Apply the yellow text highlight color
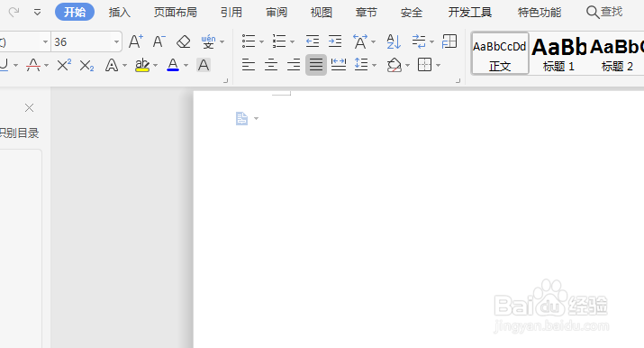Viewport: 644px width, 348px height. coord(142,65)
